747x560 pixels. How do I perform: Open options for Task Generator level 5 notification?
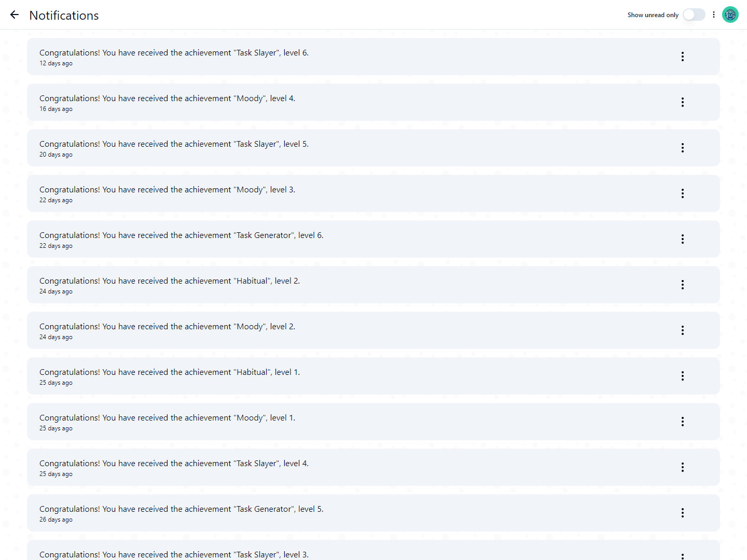pyautogui.click(x=682, y=513)
